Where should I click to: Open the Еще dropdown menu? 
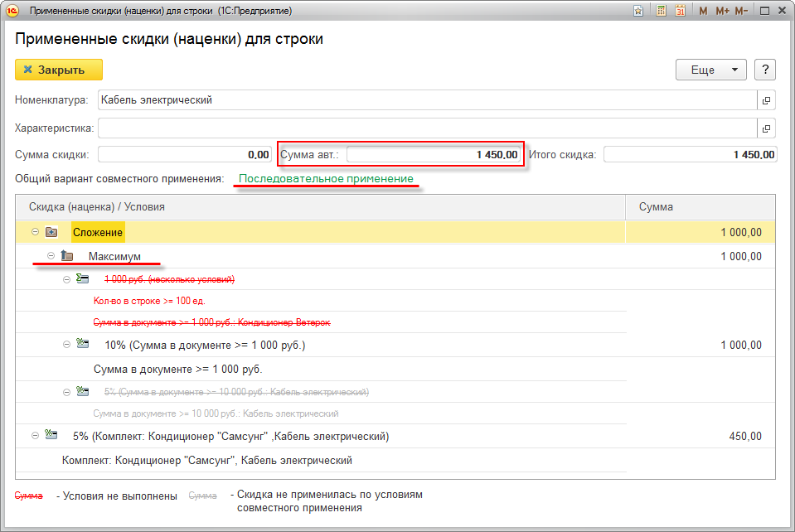[x=710, y=70]
